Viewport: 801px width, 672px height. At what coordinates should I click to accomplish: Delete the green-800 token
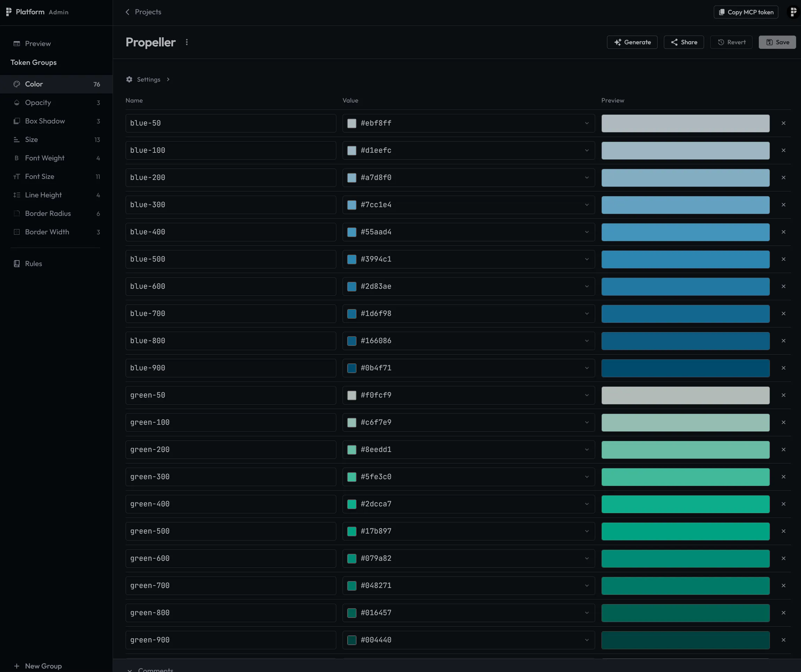click(x=784, y=613)
